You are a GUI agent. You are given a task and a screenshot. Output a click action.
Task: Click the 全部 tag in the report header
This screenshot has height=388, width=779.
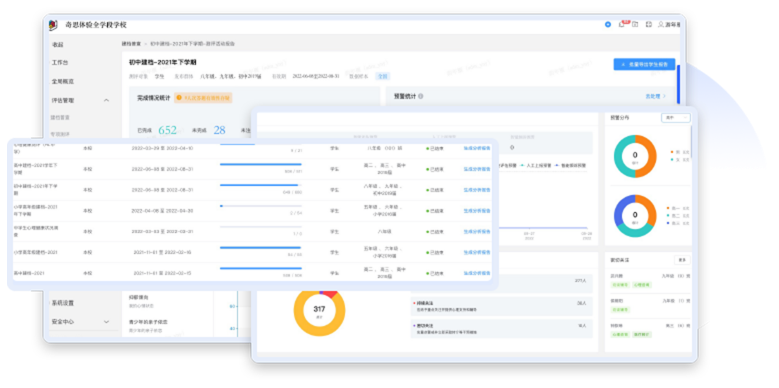point(383,76)
